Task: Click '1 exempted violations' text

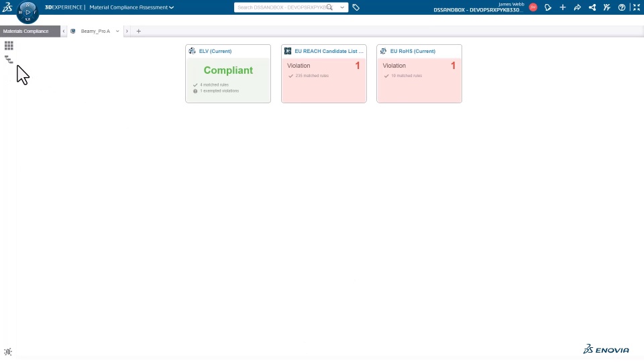Action: pyautogui.click(x=219, y=91)
